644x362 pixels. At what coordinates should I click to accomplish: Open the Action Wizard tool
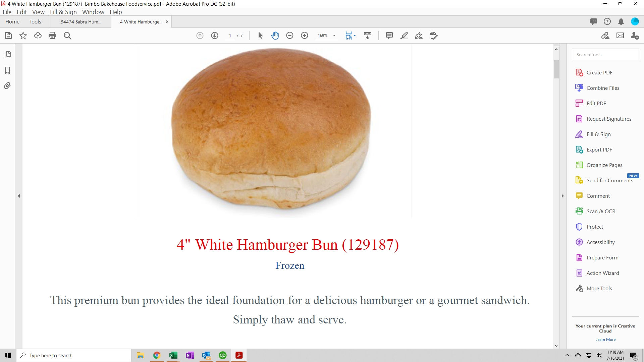603,273
